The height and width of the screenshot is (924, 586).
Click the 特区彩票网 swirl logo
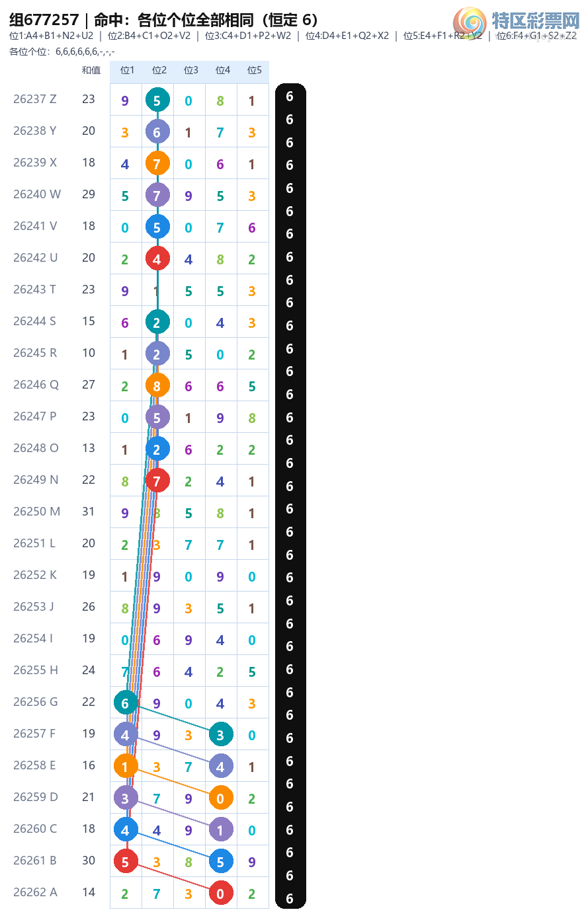tap(470, 24)
